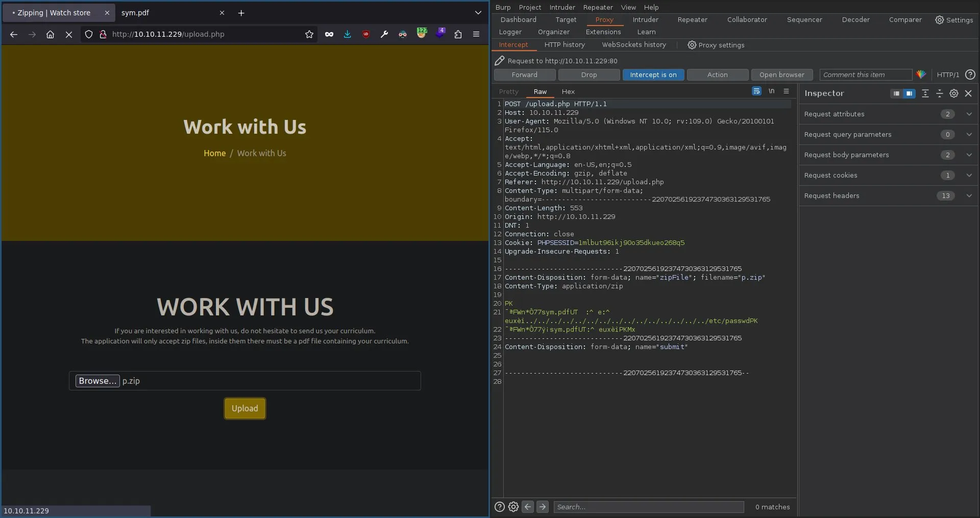Switch to the Hex view tab
The width and height of the screenshot is (980, 518).
tap(568, 91)
